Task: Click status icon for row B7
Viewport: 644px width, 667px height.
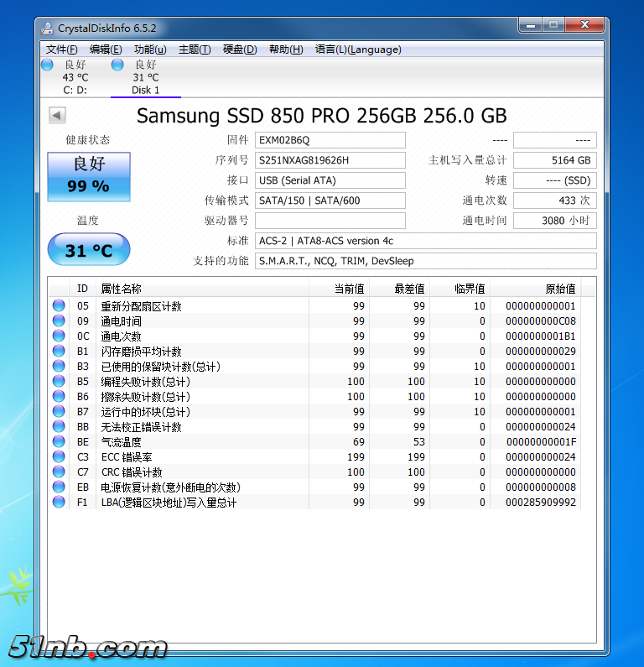Action: (59, 411)
